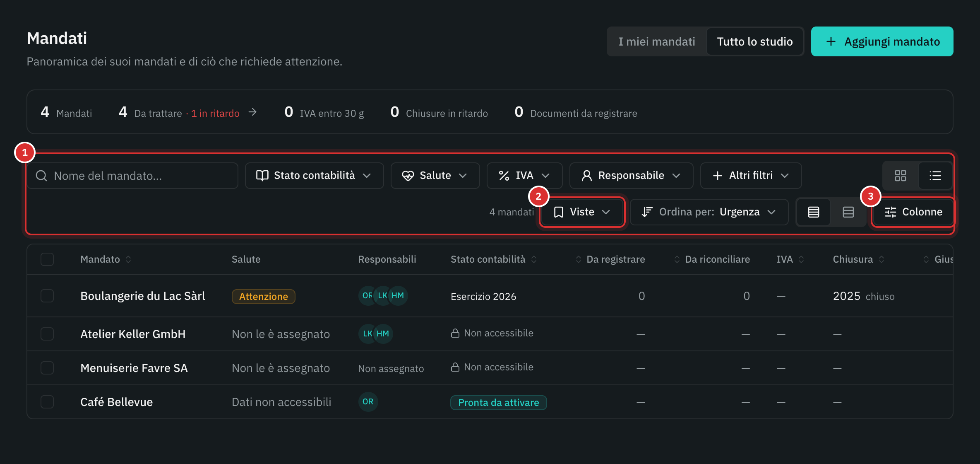Expand the Altri filtri dropdown
Viewport: 980px width, 464px height.
(x=751, y=176)
